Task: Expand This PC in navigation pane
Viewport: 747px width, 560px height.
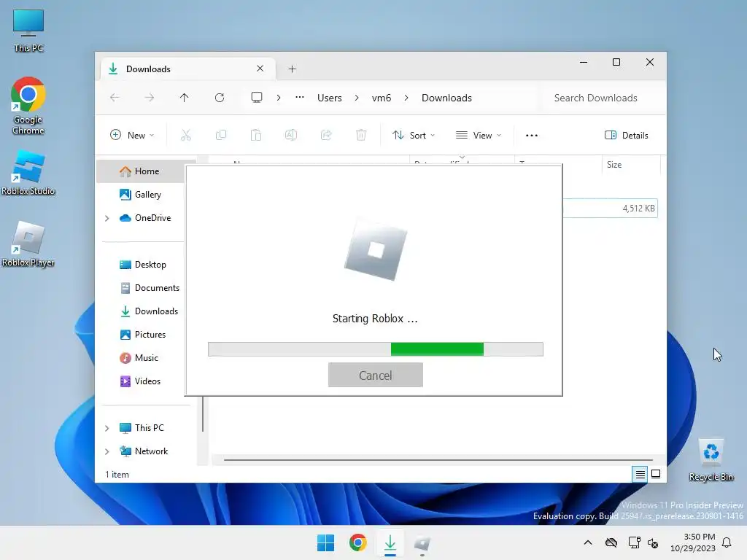Action: 107,428
